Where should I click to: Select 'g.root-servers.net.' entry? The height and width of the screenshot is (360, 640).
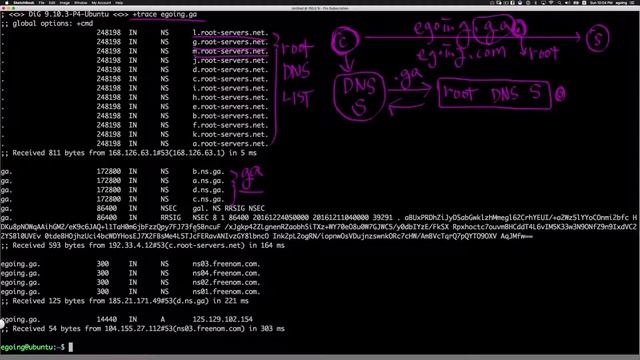click(230, 42)
